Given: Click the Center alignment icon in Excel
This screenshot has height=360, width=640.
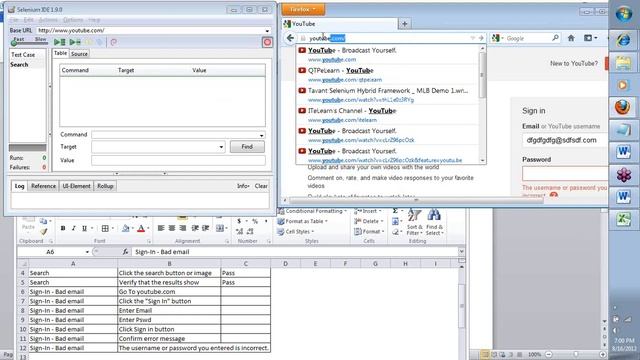Looking at the screenshot, I should click(172, 228).
